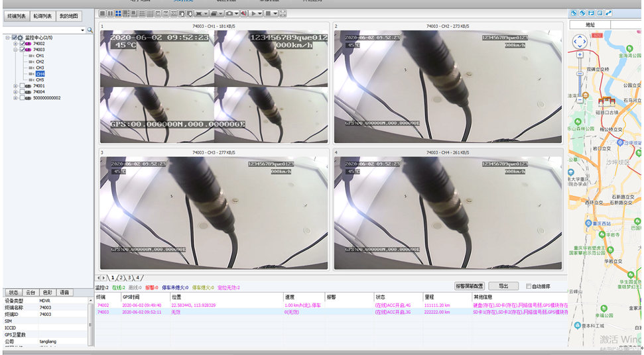644x355 pixels.
Task: Click the fourth map toolbar icon
Action: click(600, 13)
